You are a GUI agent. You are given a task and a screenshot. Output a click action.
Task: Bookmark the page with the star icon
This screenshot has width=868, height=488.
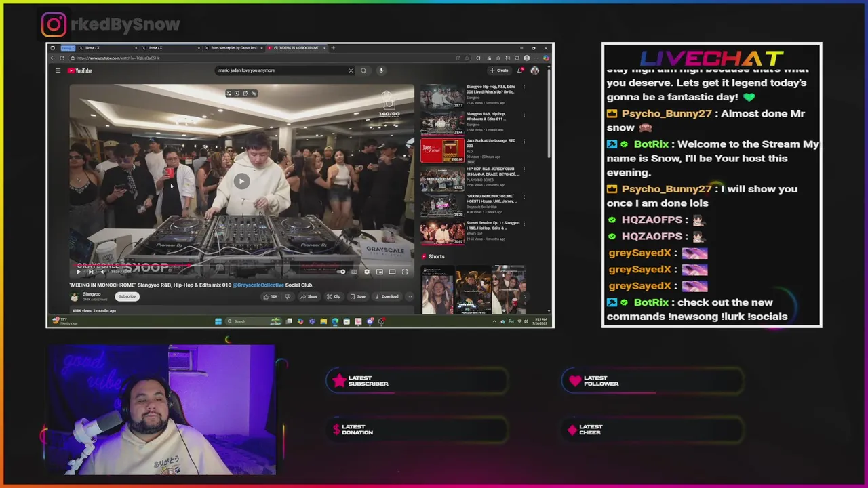(467, 58)
